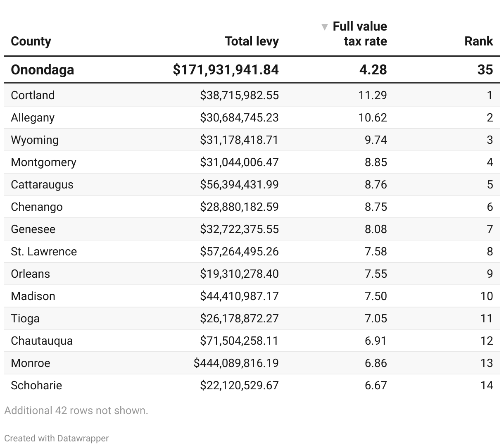
Task: Sort table by Rank column header
Action: [478, 41]
